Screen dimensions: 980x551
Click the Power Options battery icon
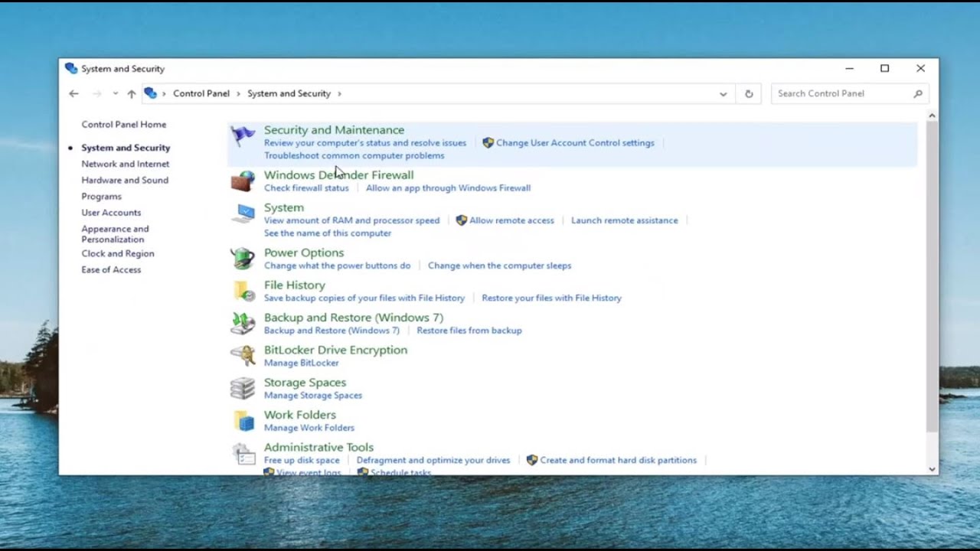[243, 258]
